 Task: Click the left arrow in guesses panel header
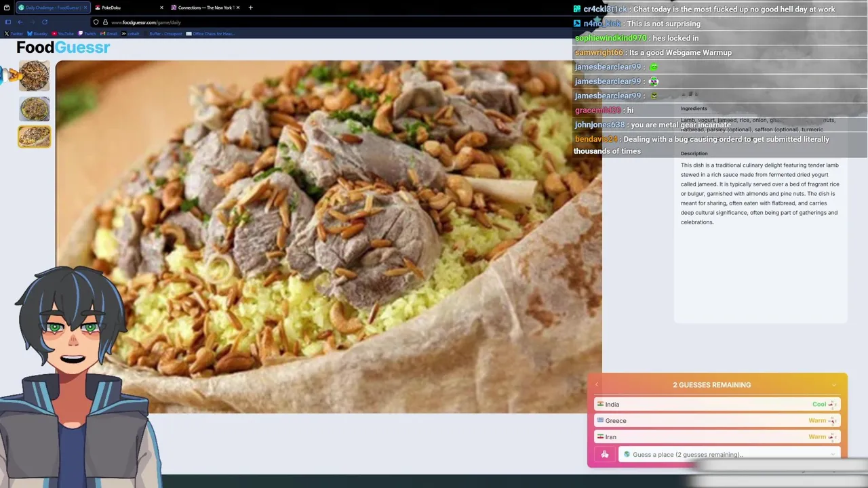click(597, 385)
